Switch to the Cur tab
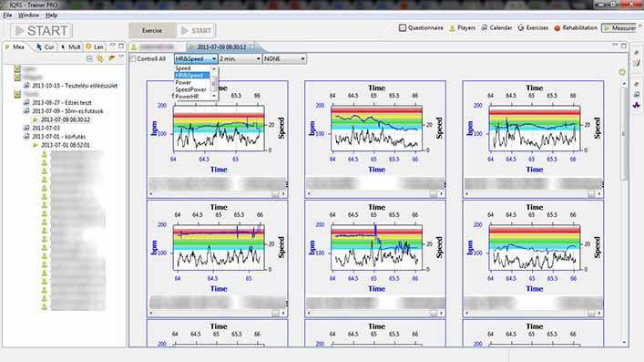 (46, 47)
